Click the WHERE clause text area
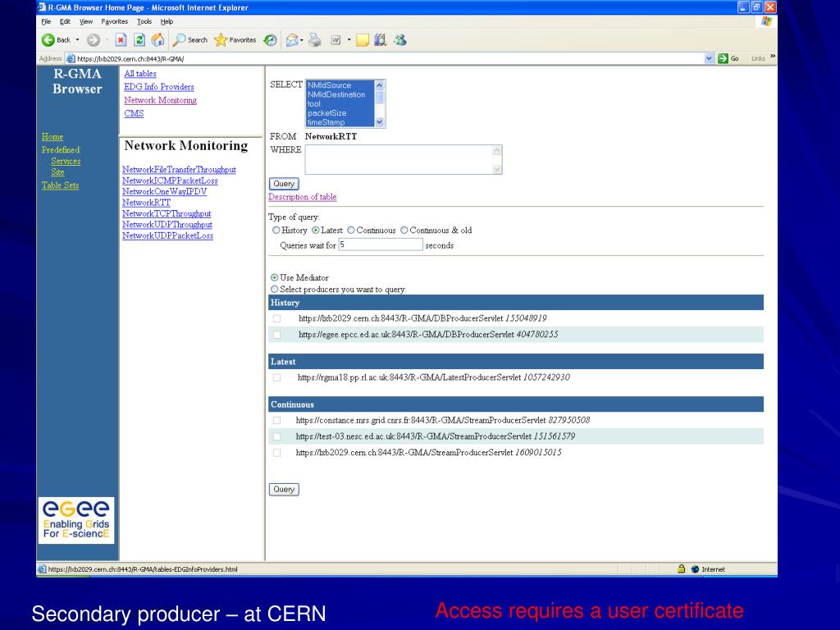Image resolution: width=840 pixels, height=630 pixels. pyautogui.click(x=399, y=160)
